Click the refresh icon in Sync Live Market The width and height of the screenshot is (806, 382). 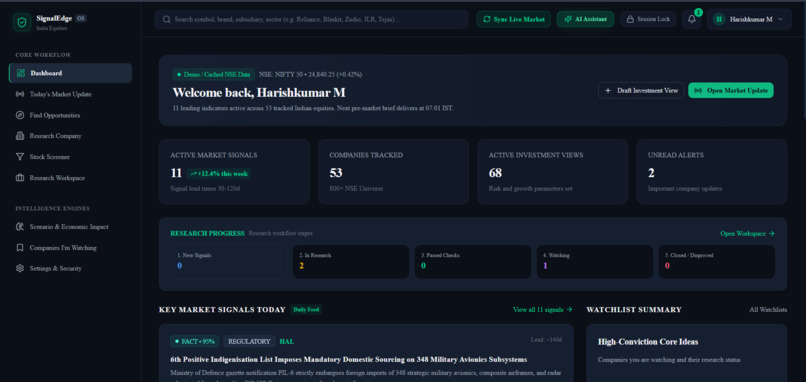pos(487,20)
